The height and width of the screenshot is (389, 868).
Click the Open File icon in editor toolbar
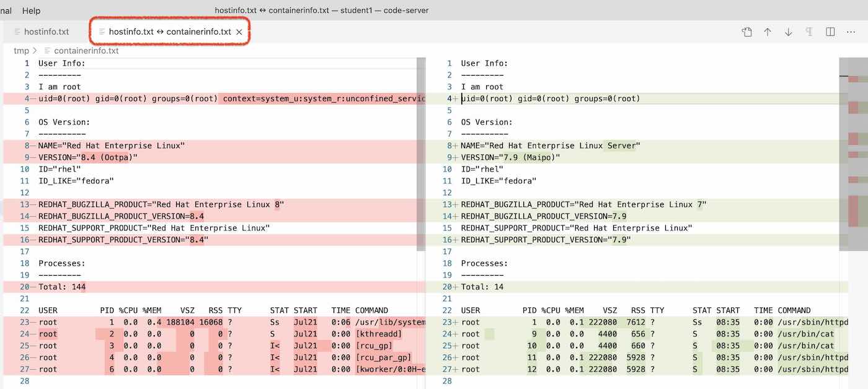point(746,32)
